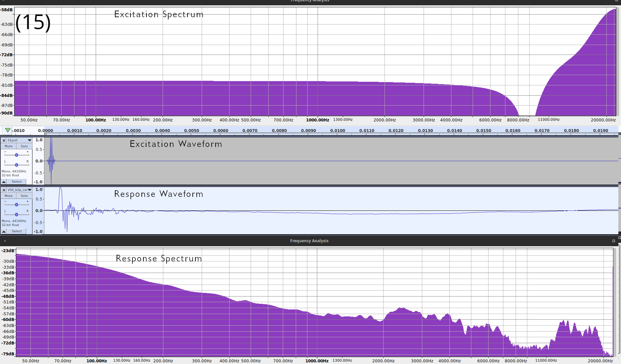Solo the V30_b2p_car track
621x364 pixels.
[24, 196]
